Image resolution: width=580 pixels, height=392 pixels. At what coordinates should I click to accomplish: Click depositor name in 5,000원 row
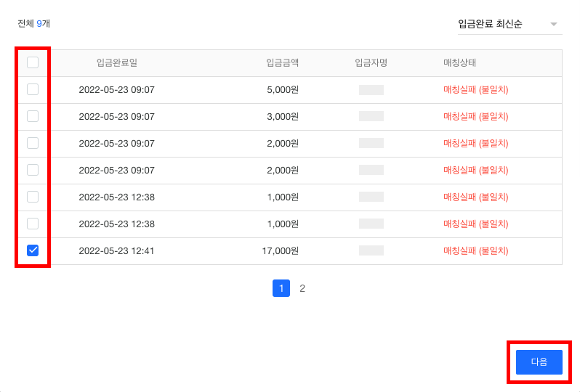point(371,90)
